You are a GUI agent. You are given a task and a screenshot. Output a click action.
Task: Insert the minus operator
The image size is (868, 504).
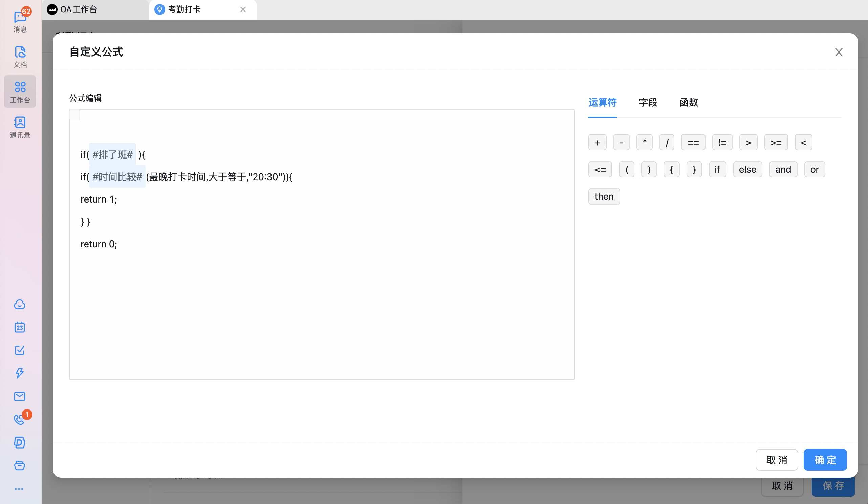621,142
